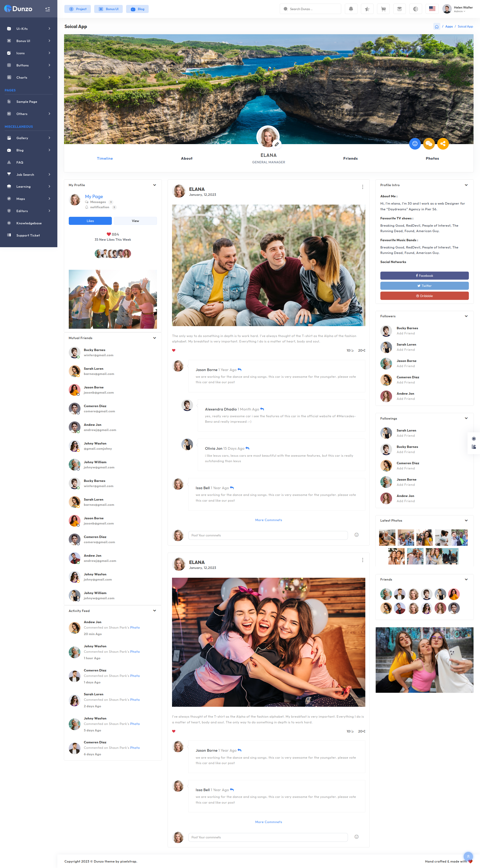Click the blue smiley icon on cover
The image size is (480, 868).
(x=415, y=144)
